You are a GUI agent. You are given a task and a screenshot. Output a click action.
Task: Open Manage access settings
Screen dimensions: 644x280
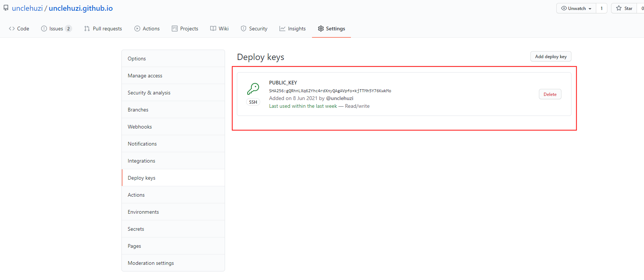pyautogui.click(x=173, y=76)
